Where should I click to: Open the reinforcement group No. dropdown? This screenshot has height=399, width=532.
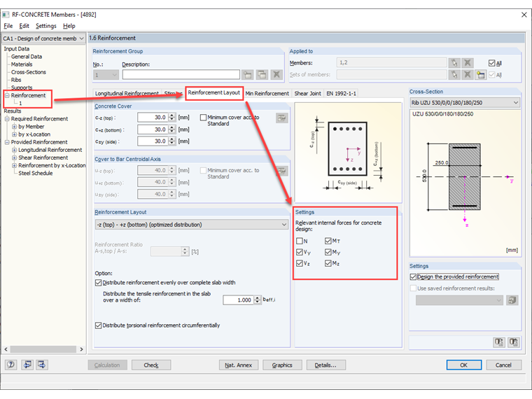point(114,75)
